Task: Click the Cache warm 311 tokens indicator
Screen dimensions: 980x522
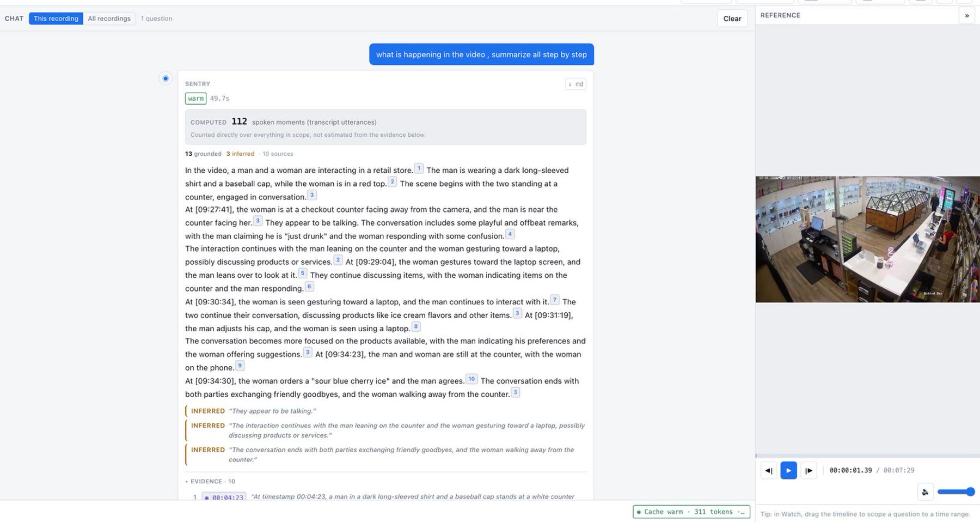Action: [691, 512]
